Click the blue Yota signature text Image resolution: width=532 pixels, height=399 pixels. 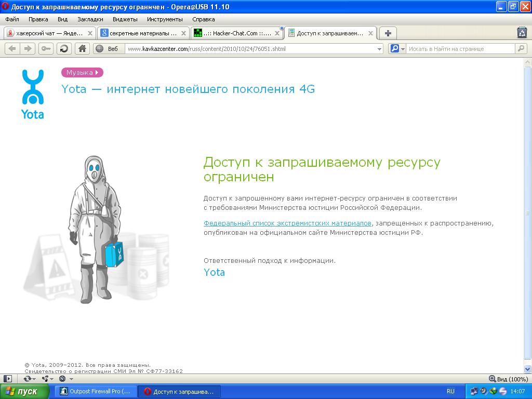point(214,272)
